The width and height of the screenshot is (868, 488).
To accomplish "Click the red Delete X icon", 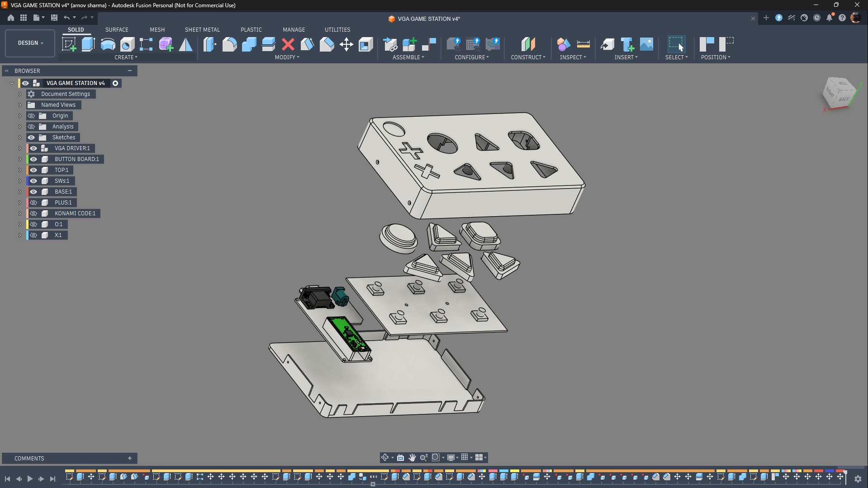I will (x=288, y=44).
